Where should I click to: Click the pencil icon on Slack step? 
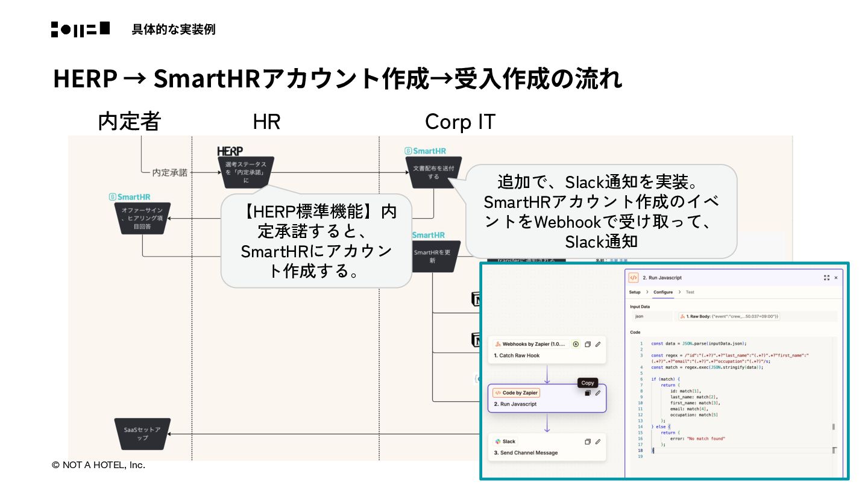point(598,442)
